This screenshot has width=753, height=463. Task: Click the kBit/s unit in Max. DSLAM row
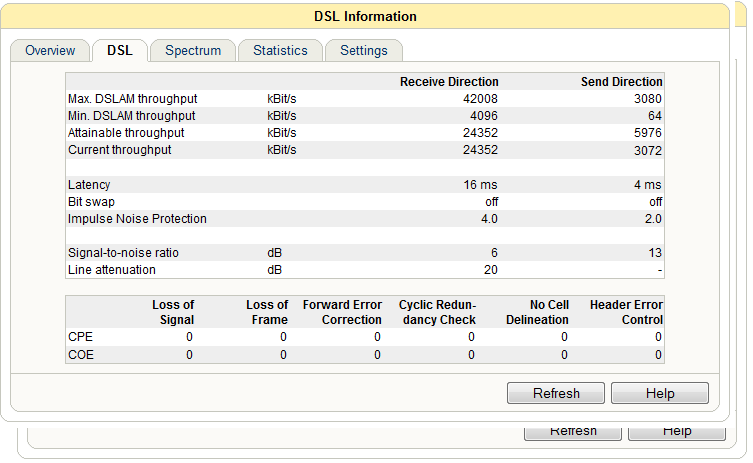coord(282,99)
